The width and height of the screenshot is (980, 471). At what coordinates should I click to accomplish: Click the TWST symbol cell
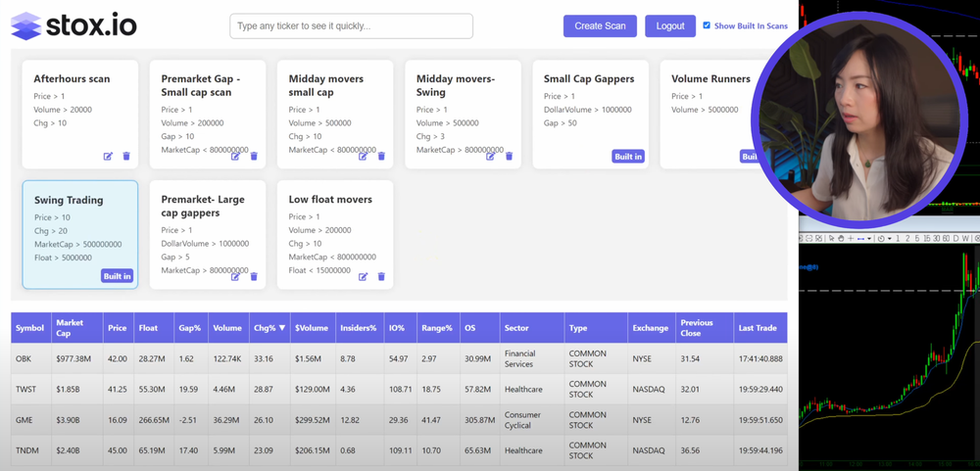point(31,389)
